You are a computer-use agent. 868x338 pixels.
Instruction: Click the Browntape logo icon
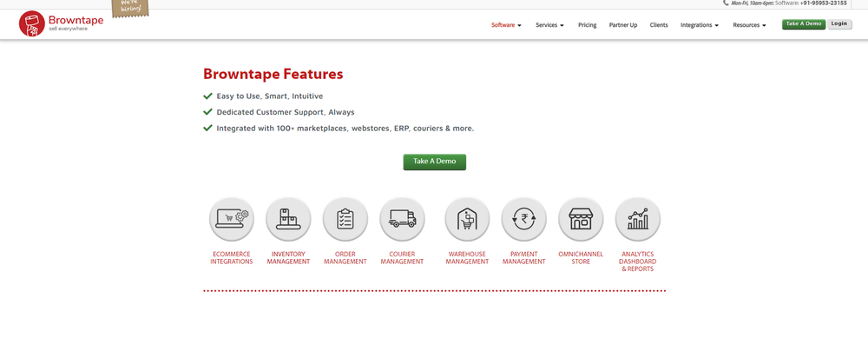(31, 23)
